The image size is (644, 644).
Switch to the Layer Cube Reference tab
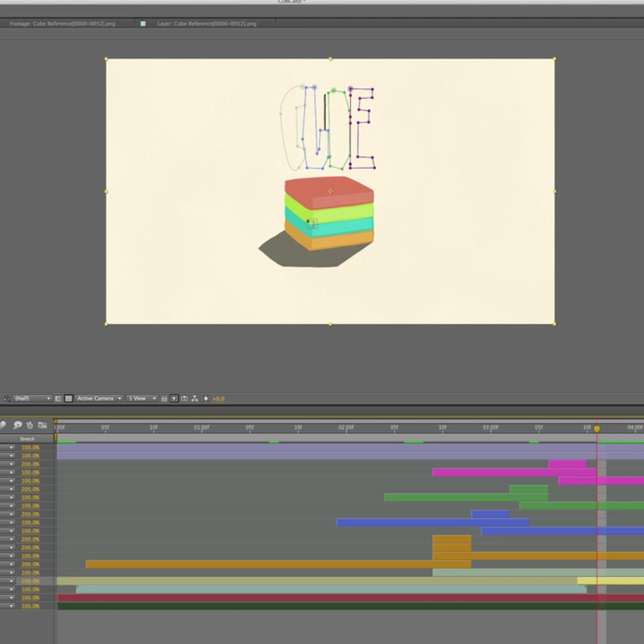pos(207,24)
